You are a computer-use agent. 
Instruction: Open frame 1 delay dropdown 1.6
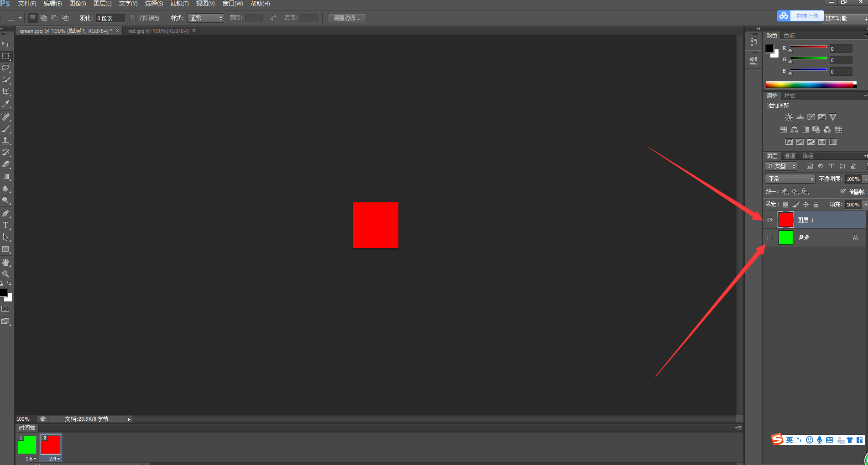31,459
